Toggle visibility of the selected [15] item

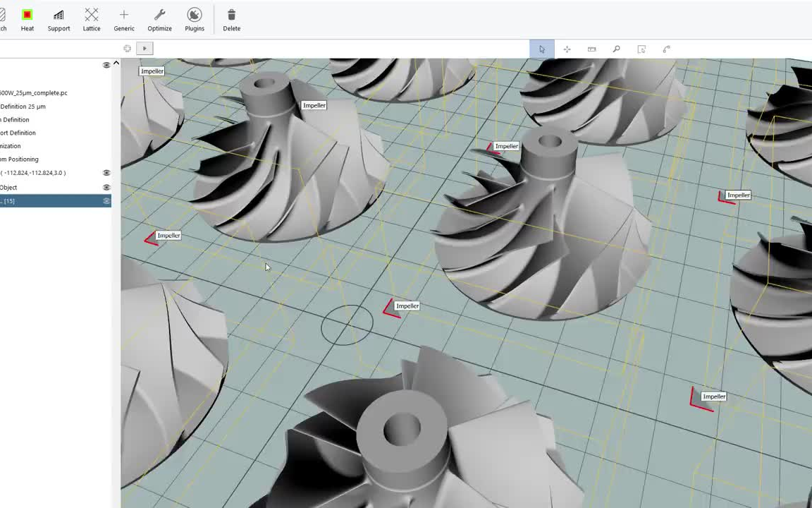[106, 201]
